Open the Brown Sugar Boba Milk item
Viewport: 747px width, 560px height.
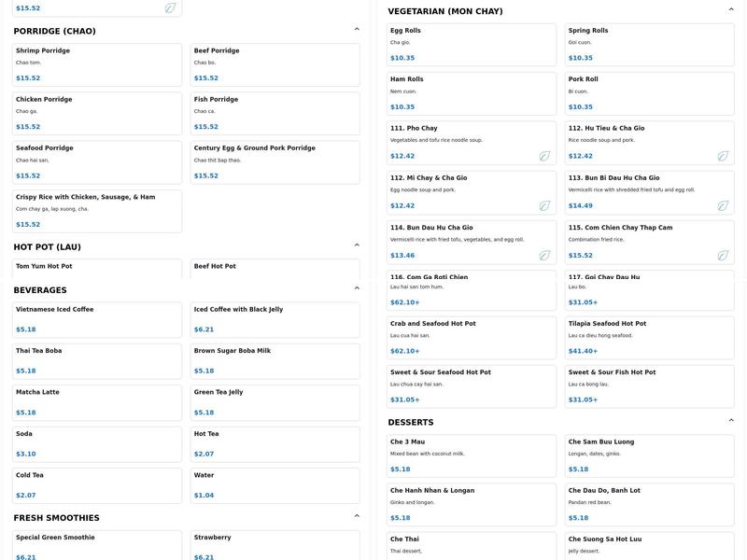tap(275, 360)
